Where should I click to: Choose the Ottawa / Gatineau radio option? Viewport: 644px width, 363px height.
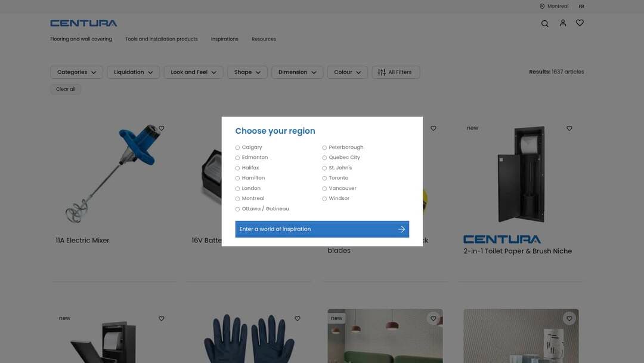pos(237,210)
